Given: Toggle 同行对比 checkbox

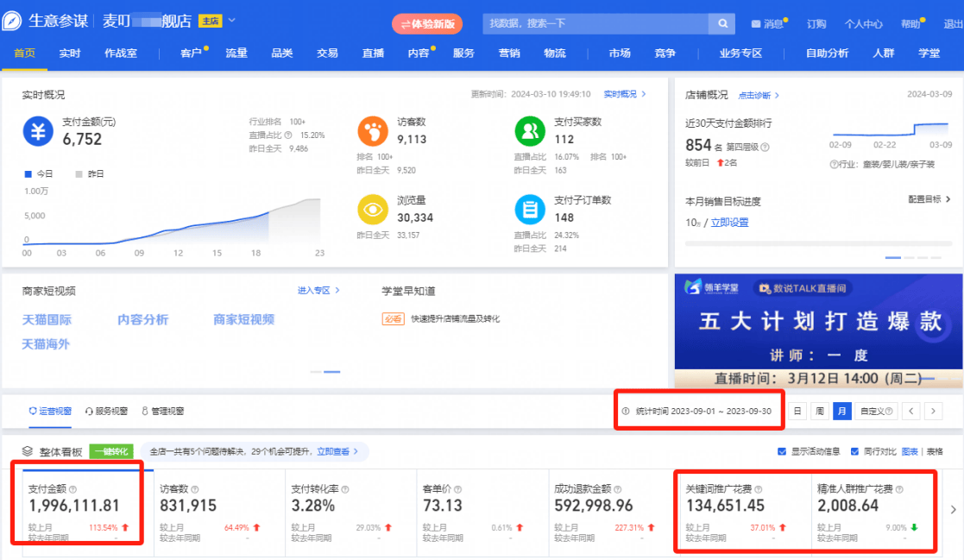Looking at the screenshot, I should 854,452.
